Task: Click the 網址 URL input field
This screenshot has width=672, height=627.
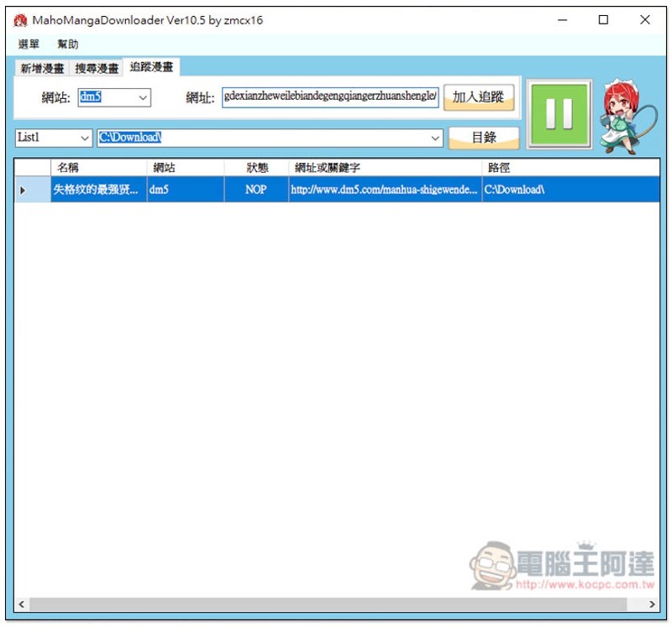Action: click(330, 97)
